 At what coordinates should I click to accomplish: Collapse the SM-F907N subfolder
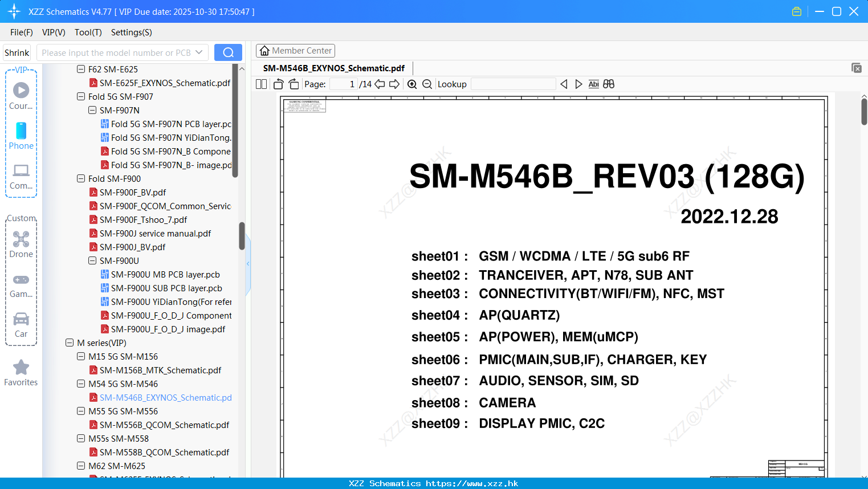92,110
